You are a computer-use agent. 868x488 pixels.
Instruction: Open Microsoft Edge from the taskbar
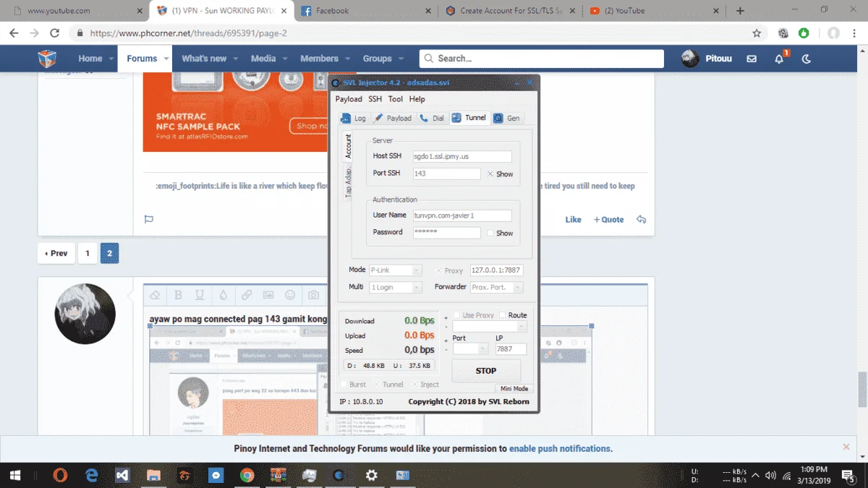click(92, 475)
